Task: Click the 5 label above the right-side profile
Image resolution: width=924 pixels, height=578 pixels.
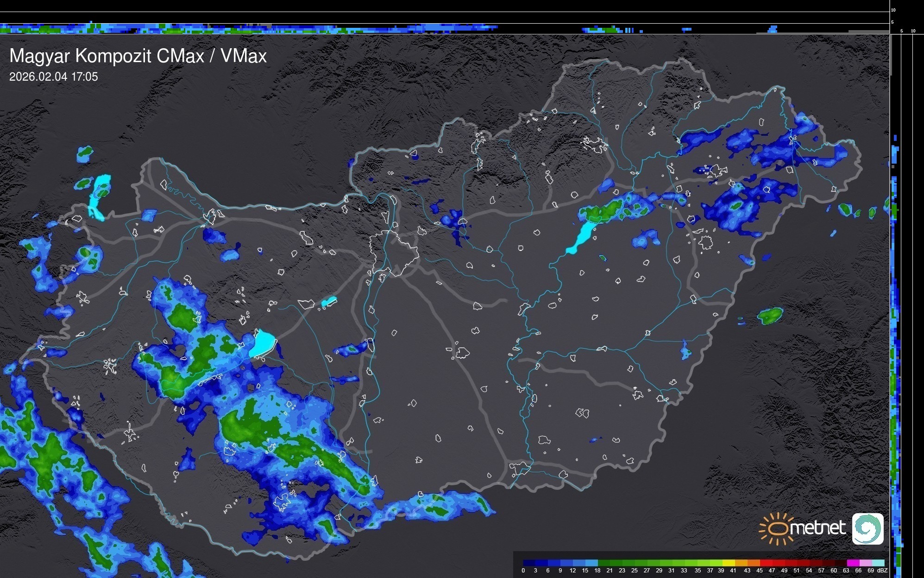Action: [901, 31]
